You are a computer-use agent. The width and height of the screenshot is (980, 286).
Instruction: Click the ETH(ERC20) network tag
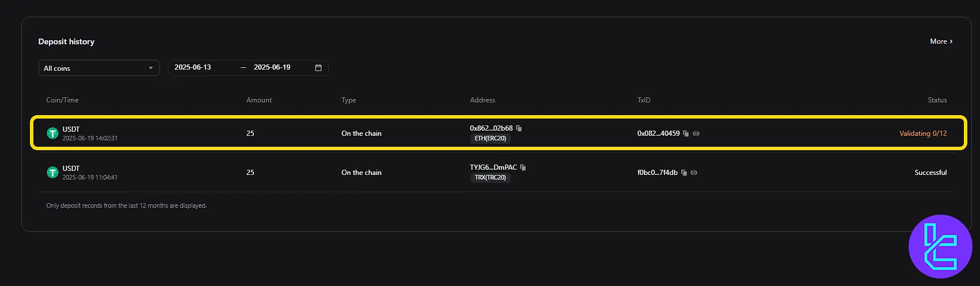click(490, 139)
